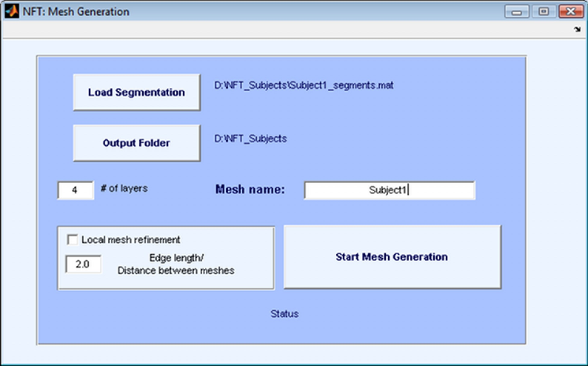Open the Output Folder chooser
Image resolution: width=588 pixels, height=366 pixels.
pyautogui.click(x=136, y=143)
